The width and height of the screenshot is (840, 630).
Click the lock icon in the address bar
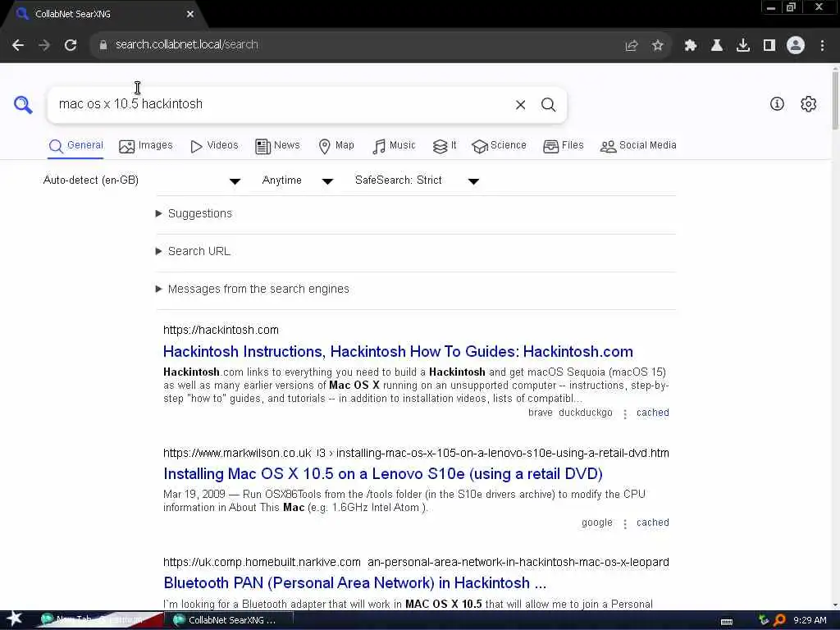[103, 45]
